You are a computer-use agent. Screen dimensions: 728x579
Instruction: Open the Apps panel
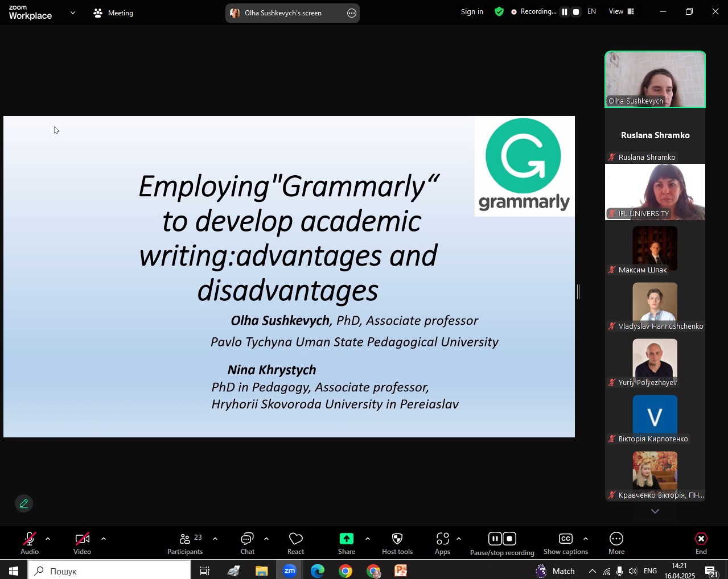[x=443, y=543]
